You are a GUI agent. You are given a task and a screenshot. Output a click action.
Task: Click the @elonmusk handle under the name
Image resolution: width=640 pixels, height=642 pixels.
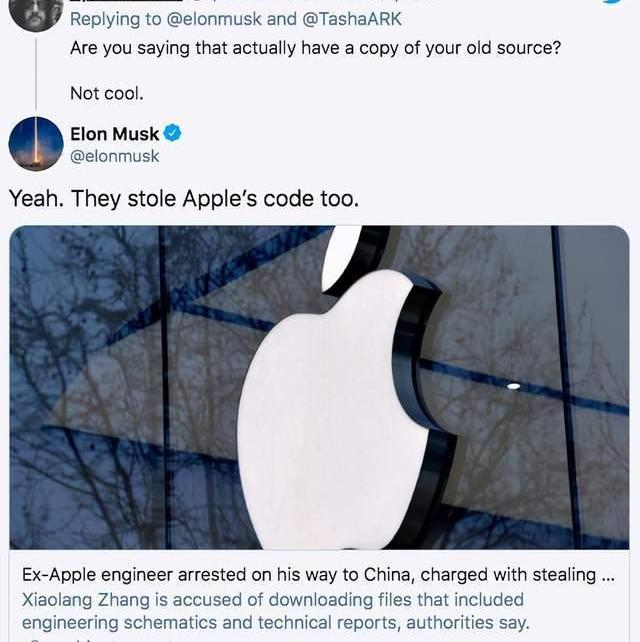[x=115, y=156]
